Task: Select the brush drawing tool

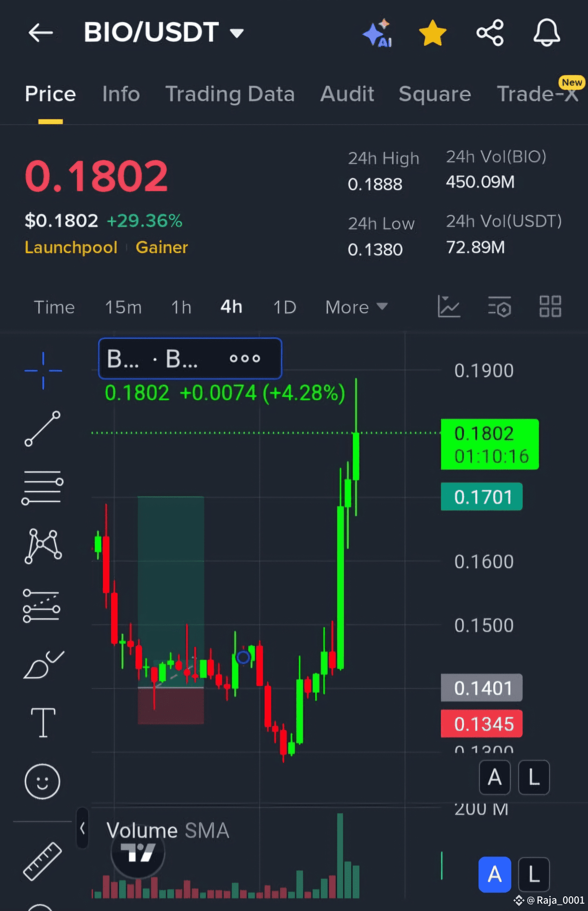Action: coord(43,664)
